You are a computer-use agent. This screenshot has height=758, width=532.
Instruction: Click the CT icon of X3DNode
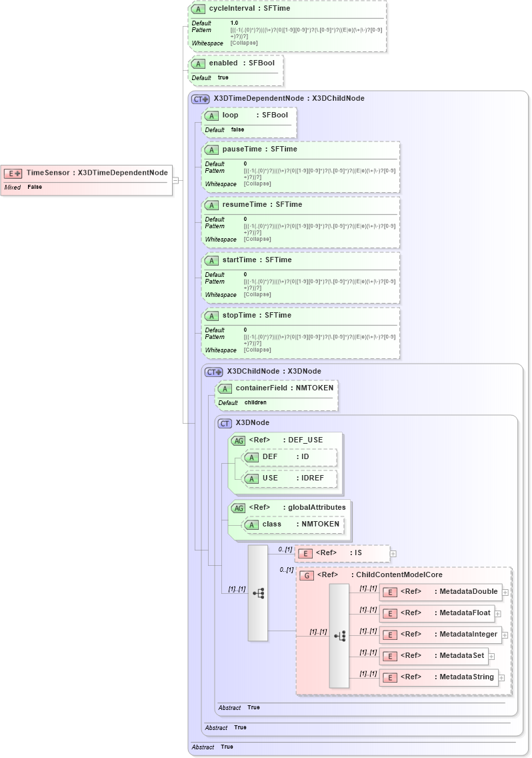(x=225, y=423)
